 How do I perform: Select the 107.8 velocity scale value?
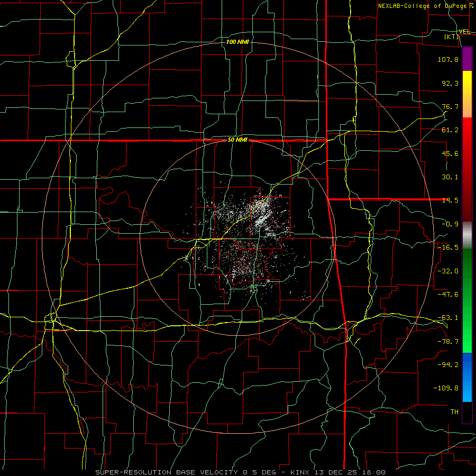tap(448, 59)
